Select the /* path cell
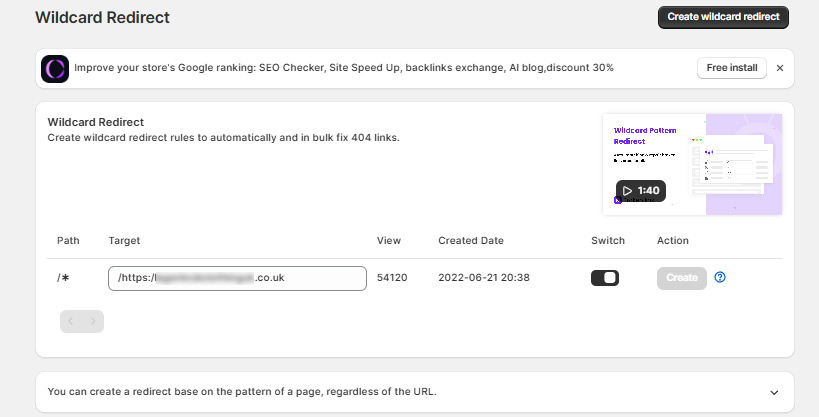Screen dimensions: 819x417 tap(63, 278)
